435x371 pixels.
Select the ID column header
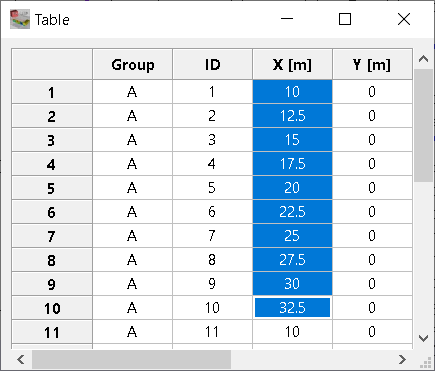(x=212, y=64)
